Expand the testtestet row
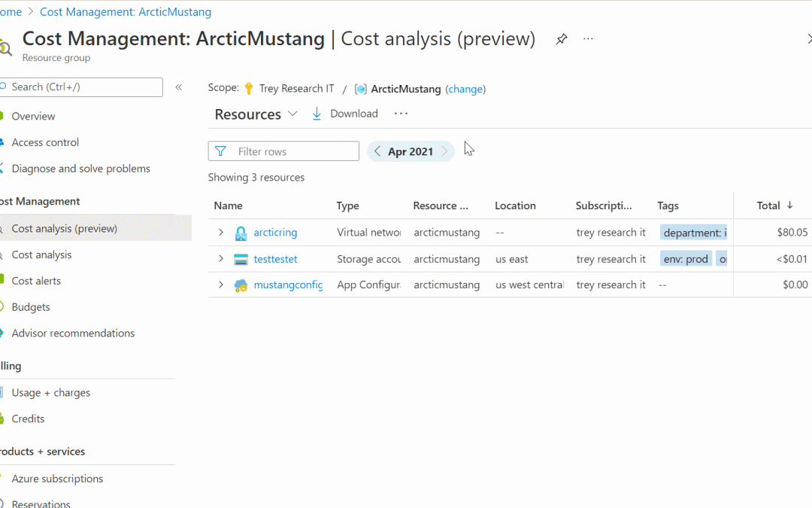812x508 pixels. [220, 259]
